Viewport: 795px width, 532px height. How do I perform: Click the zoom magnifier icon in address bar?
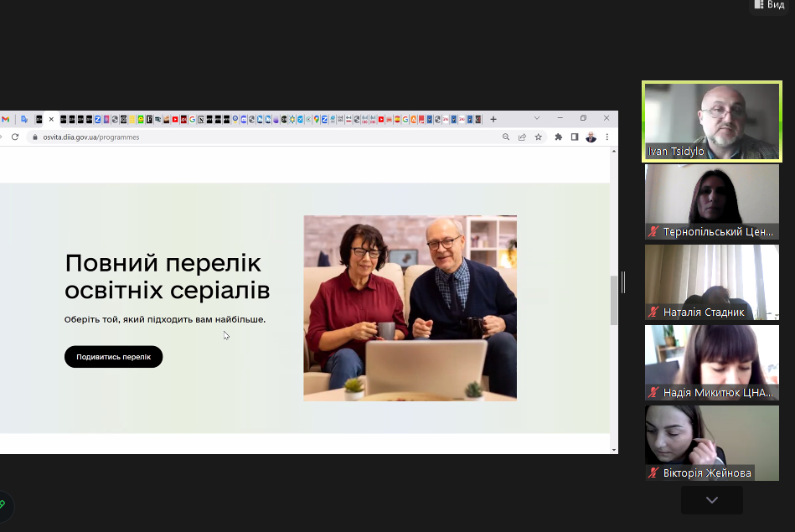pyautogui.click(x=506, y=137)
